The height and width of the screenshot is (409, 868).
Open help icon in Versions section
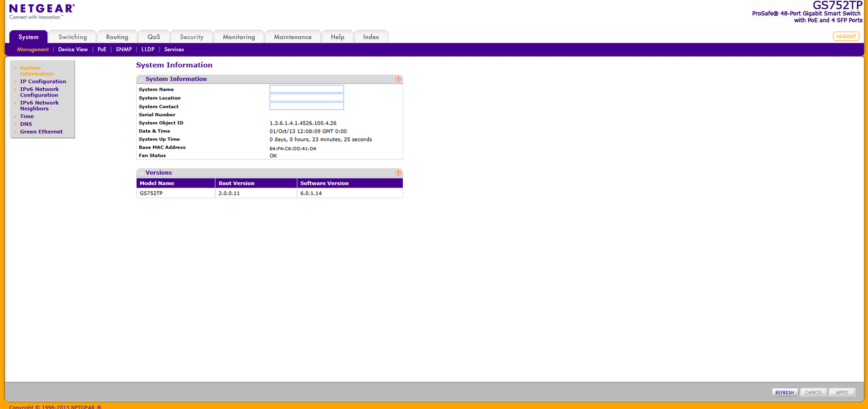click(398, 173)
